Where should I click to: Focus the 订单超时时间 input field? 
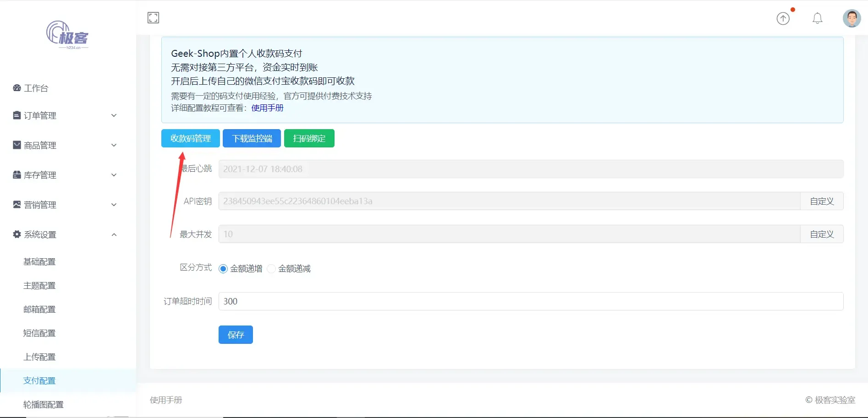[x=531, y=301]
